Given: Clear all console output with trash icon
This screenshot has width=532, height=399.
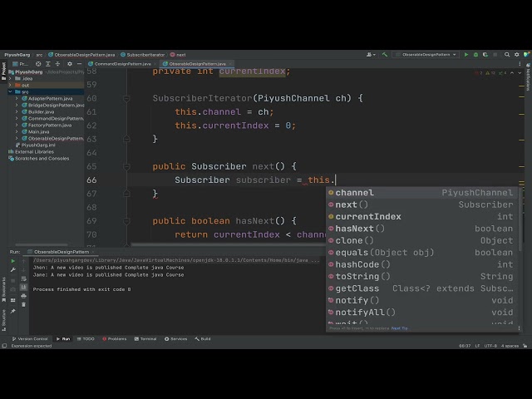Looking at the screenshot, I should [23, 305].
